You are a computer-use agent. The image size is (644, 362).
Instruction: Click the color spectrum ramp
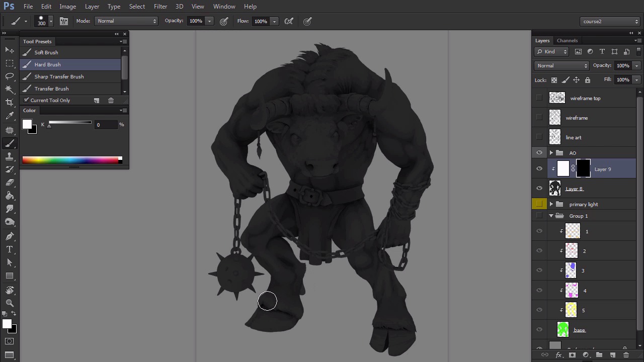[x=71, y=160]
